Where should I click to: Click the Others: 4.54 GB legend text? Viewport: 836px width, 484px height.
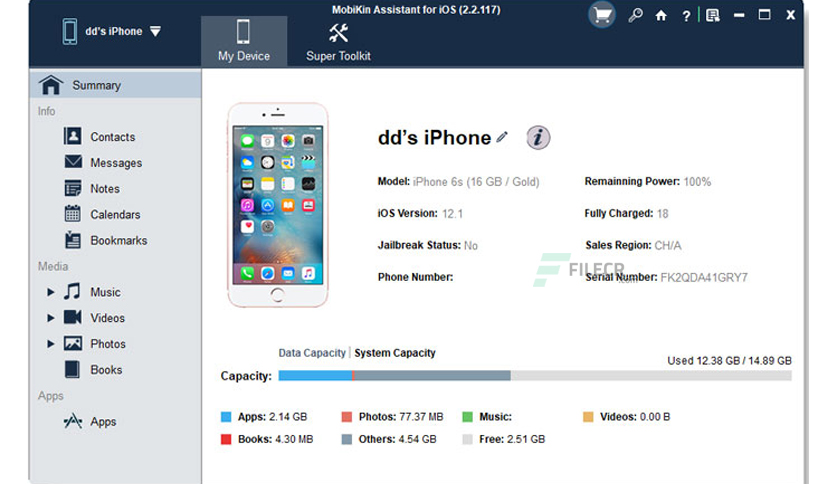pos(397,439)
